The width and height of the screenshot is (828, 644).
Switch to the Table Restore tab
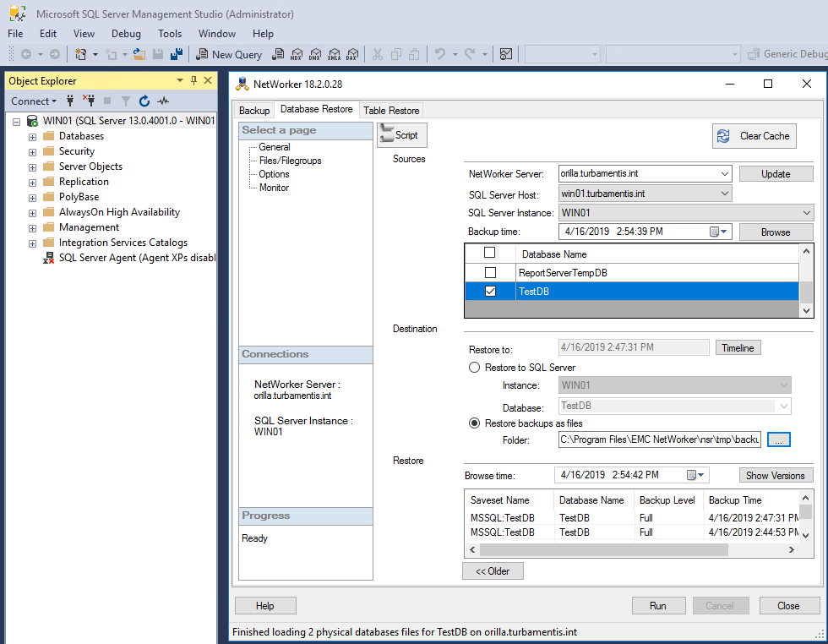click(391, 110)
